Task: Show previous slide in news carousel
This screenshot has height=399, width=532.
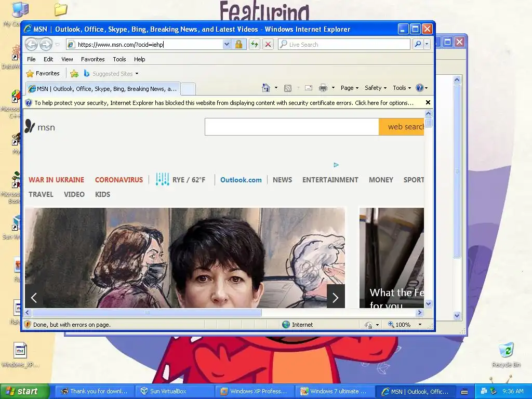Action: 34,298
